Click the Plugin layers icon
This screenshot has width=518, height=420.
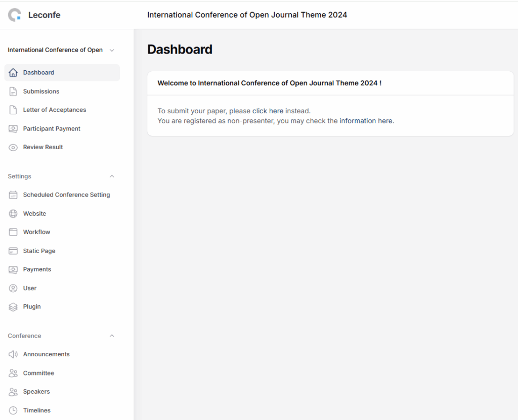point(13,307)
